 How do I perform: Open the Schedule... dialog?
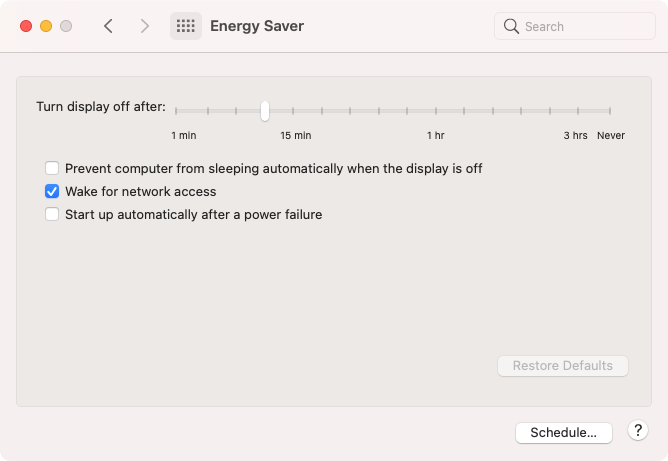pos(564,432)
